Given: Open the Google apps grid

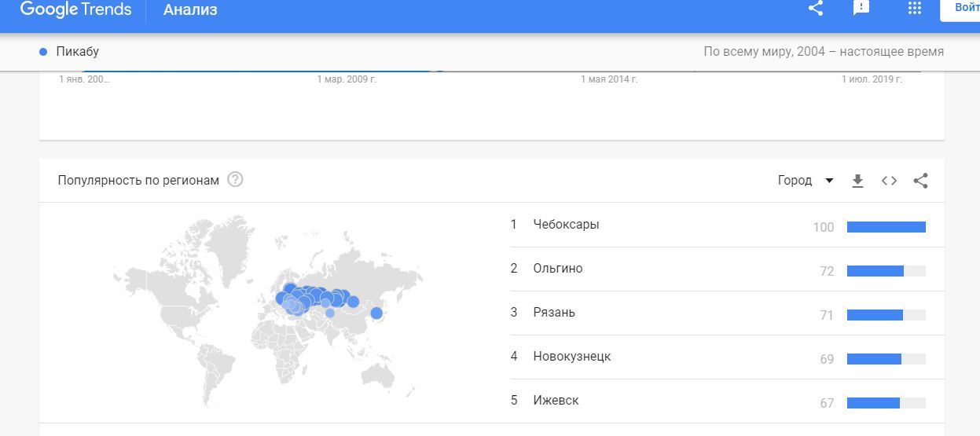Looking at the screenshot, I should pos(914,8).
